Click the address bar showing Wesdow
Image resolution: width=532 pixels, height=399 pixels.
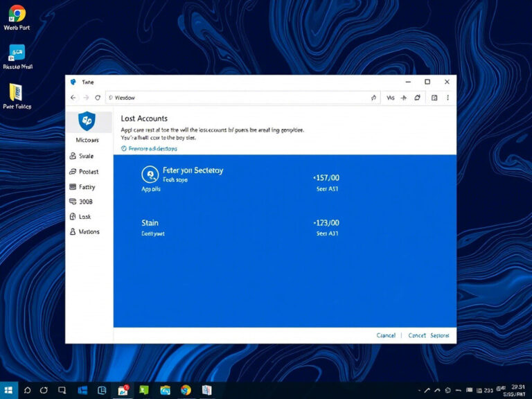(x=236, y=98)
